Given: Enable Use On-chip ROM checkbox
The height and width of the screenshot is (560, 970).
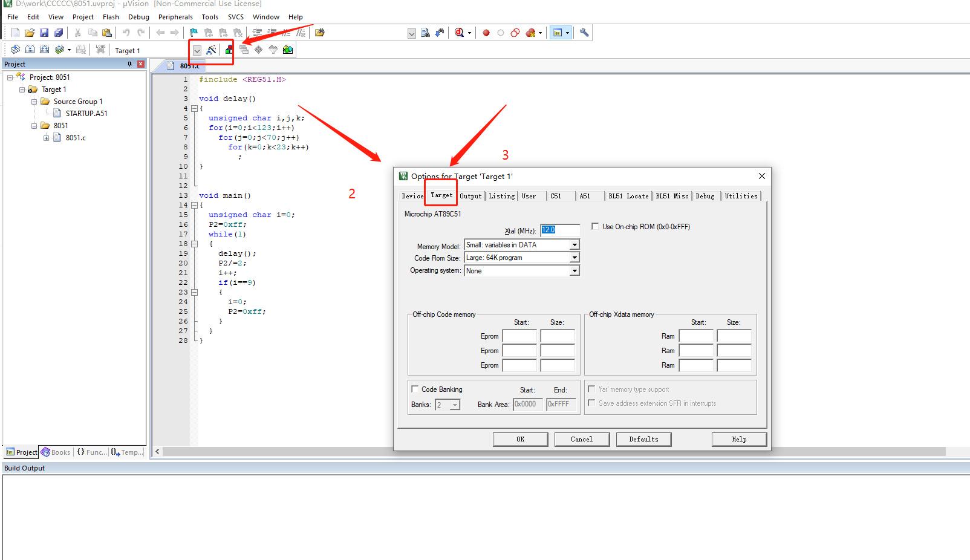Looking at the screenshot, I should tap(595, 227).
